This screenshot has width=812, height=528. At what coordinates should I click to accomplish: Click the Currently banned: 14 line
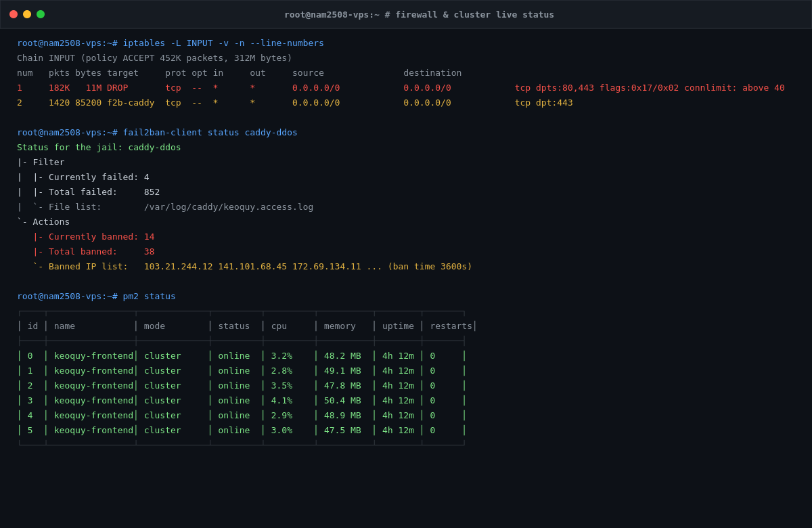(93, 237)
